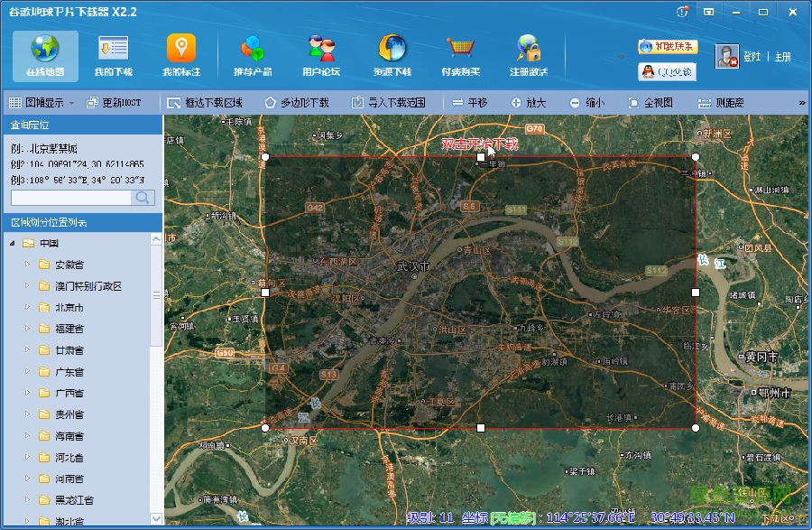This screenshot has width=812, height=530.
Task: Click the 注册 register link
Action: [x=782, y=57]
